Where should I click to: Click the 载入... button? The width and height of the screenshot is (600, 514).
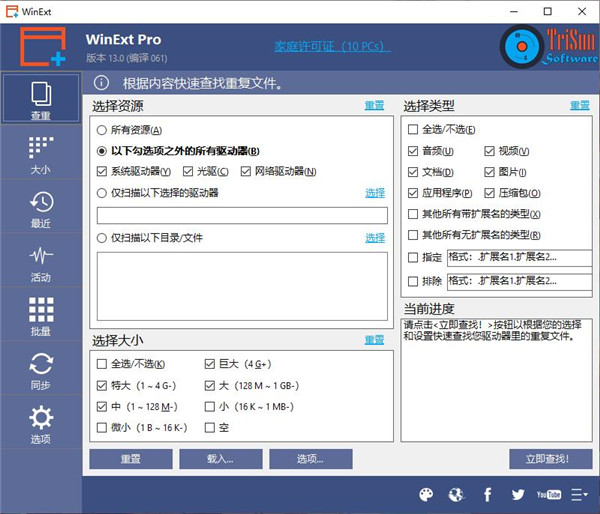tap(220, 459)
